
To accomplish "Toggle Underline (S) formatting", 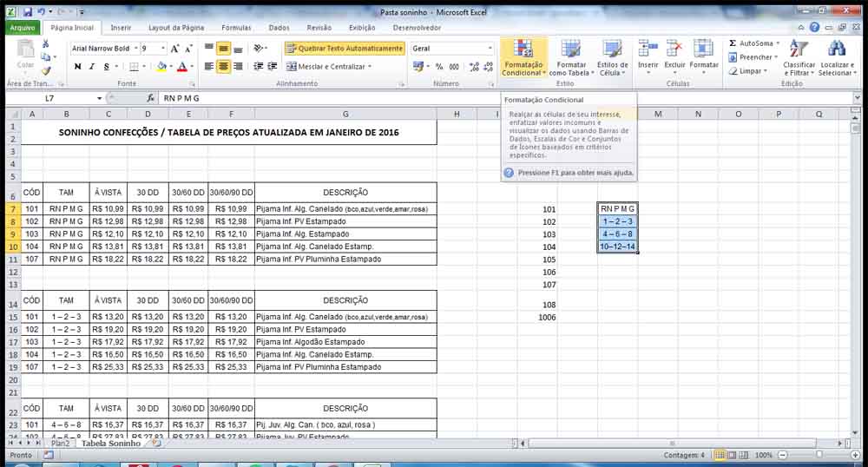I will tap(106, 66).
